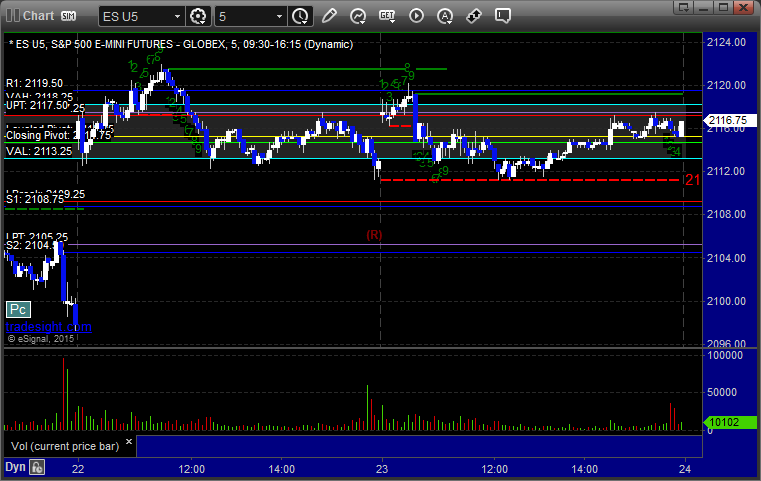Select the pencil drawing tools icon

[x=330, y=16]
